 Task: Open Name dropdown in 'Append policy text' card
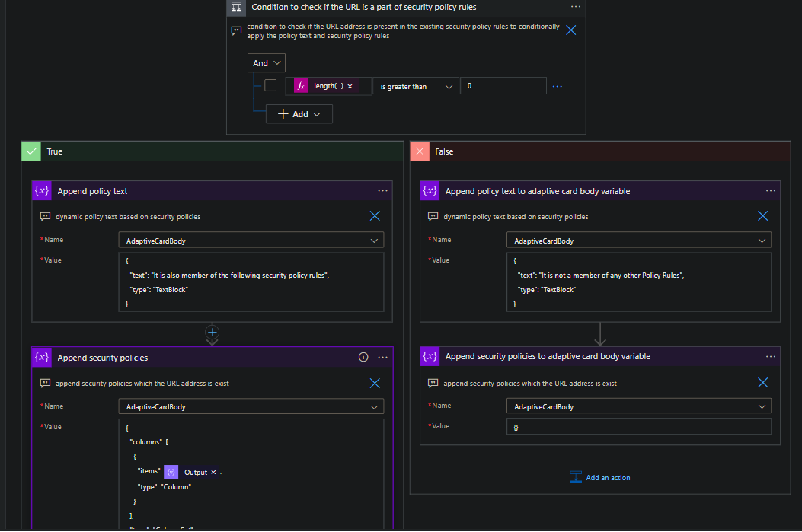pos(251,241)
